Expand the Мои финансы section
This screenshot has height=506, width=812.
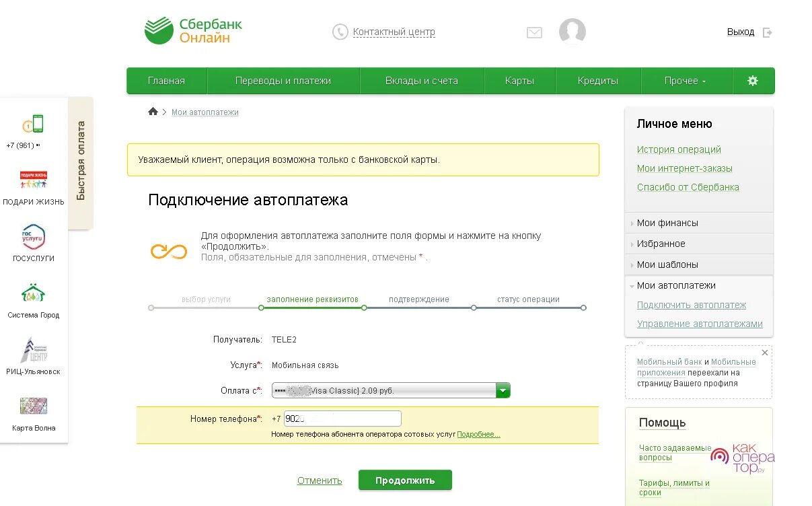666,222
